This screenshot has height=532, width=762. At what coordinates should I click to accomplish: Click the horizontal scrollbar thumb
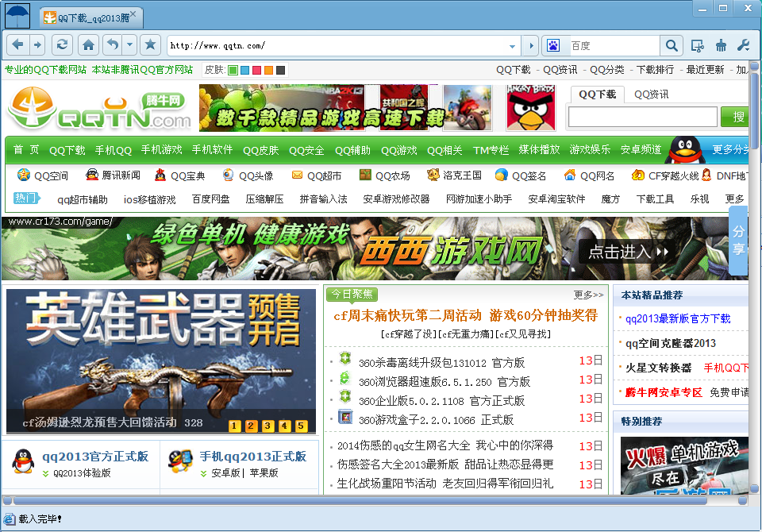360,500
